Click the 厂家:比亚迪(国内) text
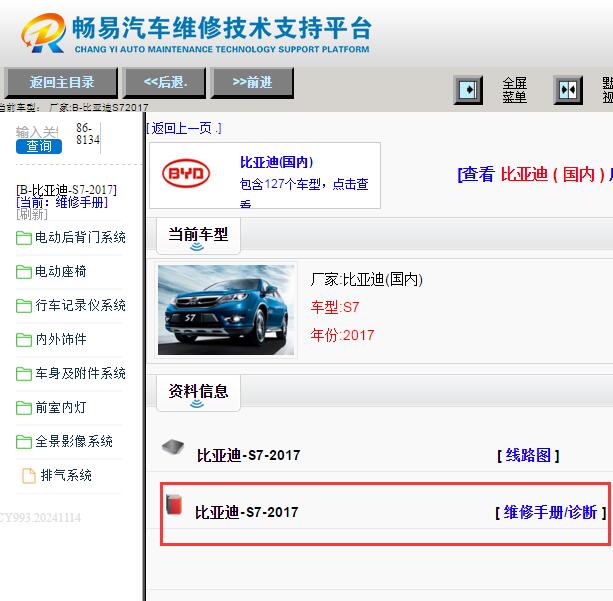The image size is (613, 601). tap(367, 280)
